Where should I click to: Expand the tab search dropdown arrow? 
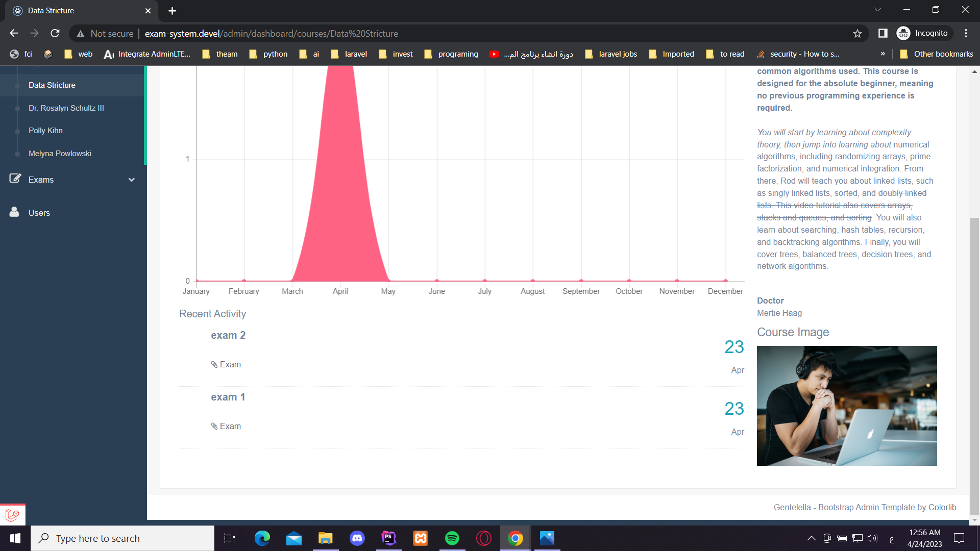[x=877, y=10]
